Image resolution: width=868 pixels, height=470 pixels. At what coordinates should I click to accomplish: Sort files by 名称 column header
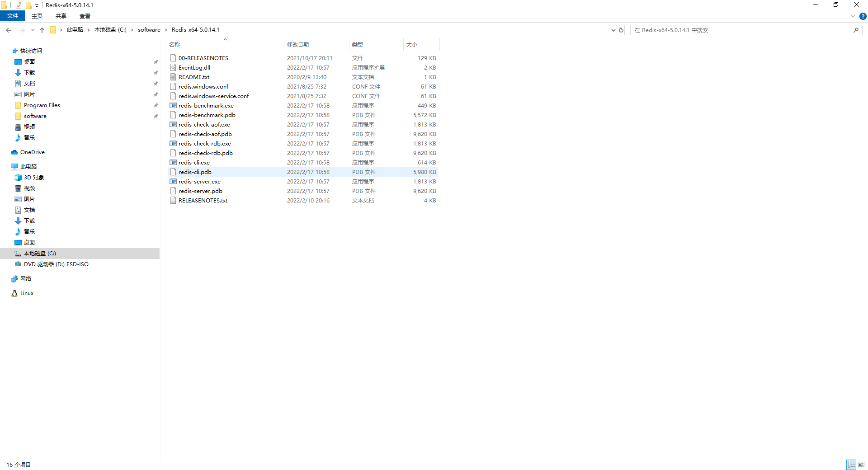[225, 45]
